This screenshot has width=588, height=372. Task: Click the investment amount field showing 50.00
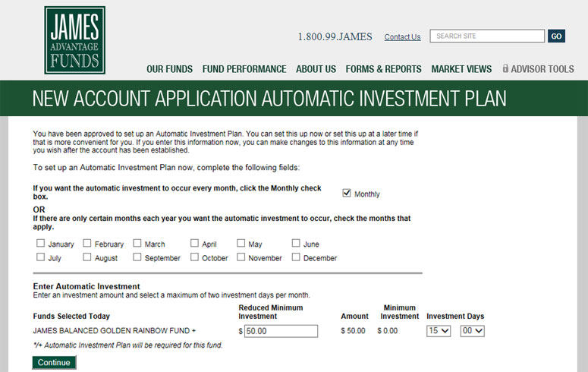tap(281, 331)
